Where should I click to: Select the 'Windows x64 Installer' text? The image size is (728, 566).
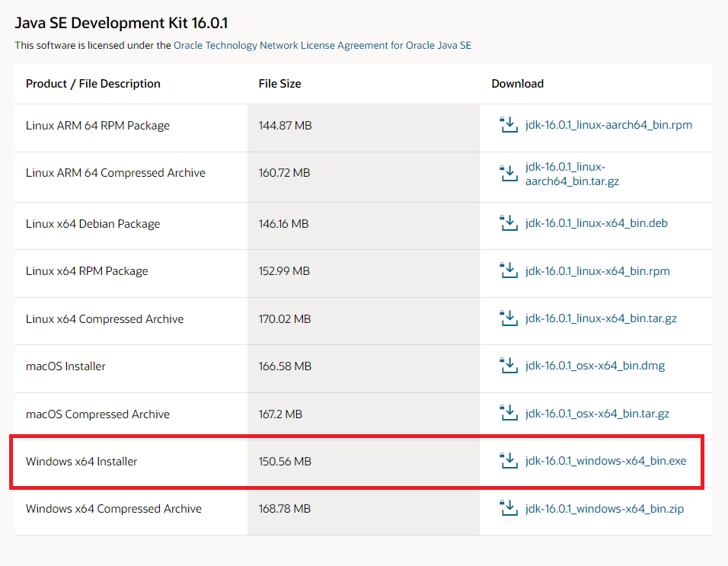pyautogui.click(x=81, y=462)
